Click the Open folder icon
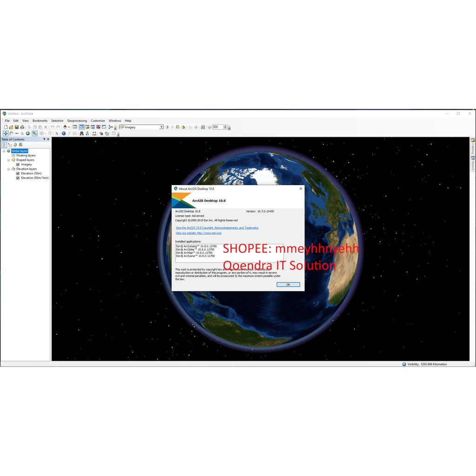 [x=11, y=127]
